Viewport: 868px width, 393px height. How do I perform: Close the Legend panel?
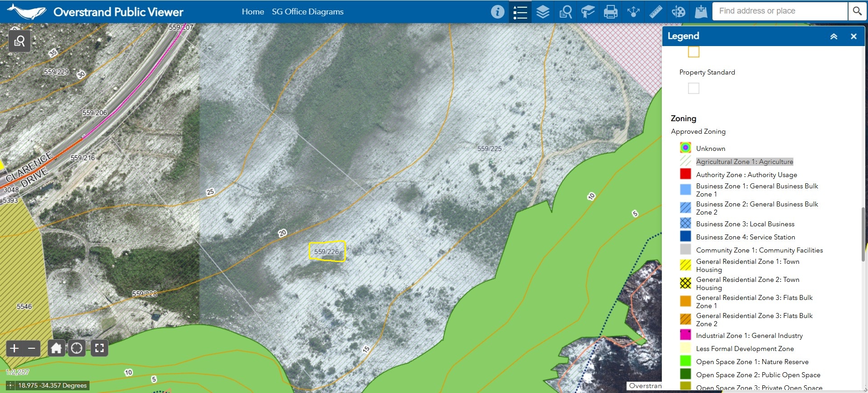(854, 37)
